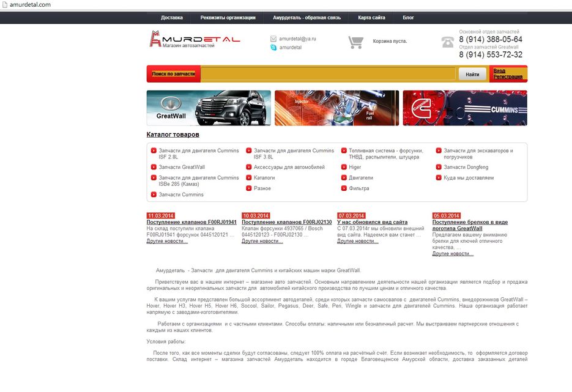Click red bullet beside Cummins ISBe 285
This screenshot has width=572, height=392.
pos(154,177)
